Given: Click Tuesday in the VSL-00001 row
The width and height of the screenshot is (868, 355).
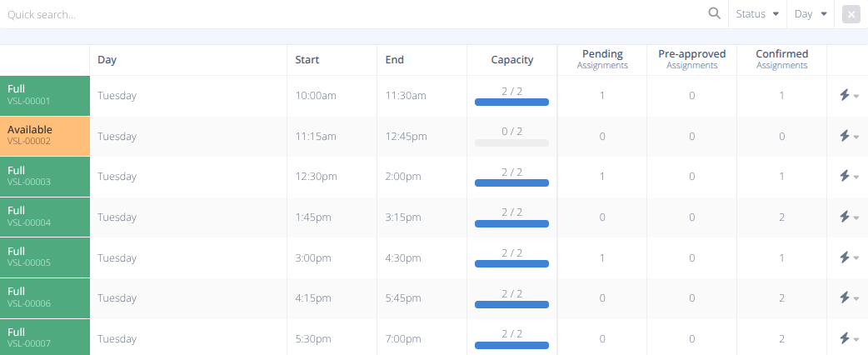Looking at the screenshot, I should coord(117,95).
